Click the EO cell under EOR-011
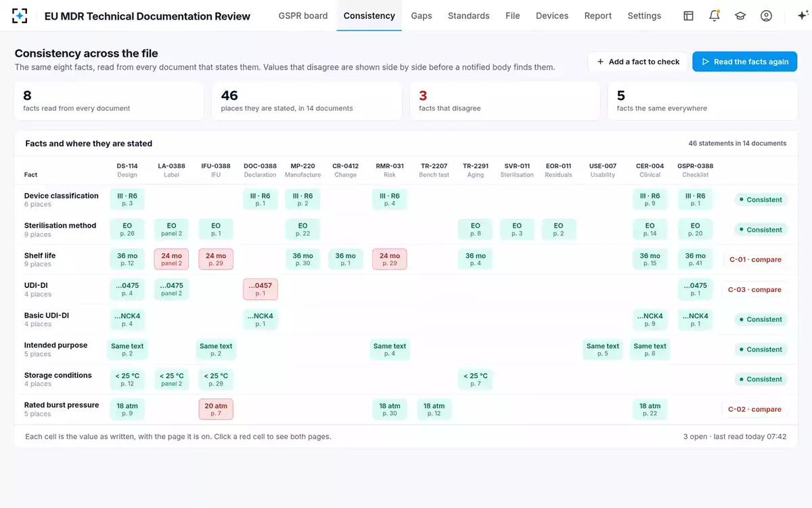Screen dimensions: 812x508 (x=558, y=230)
